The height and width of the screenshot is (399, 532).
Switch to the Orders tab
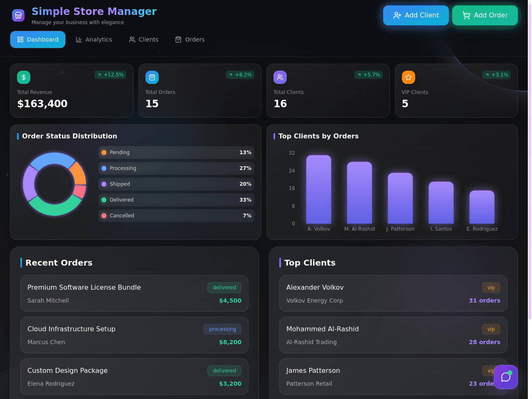tap(190, 39)
